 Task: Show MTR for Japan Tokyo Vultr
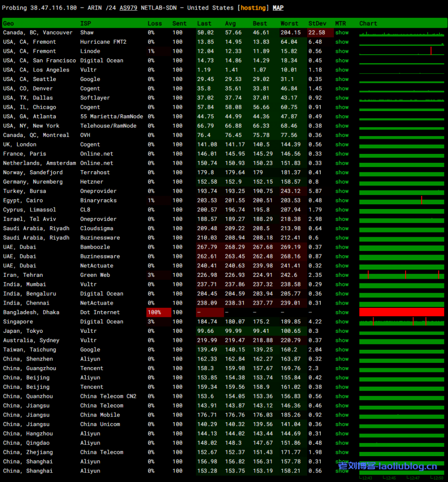[x=342, y=331]
